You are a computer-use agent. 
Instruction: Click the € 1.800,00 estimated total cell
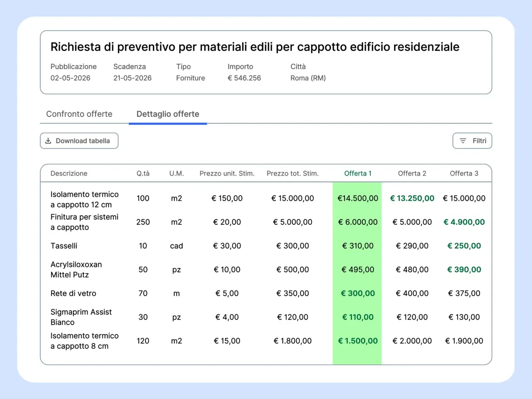[x=293, y=341]
